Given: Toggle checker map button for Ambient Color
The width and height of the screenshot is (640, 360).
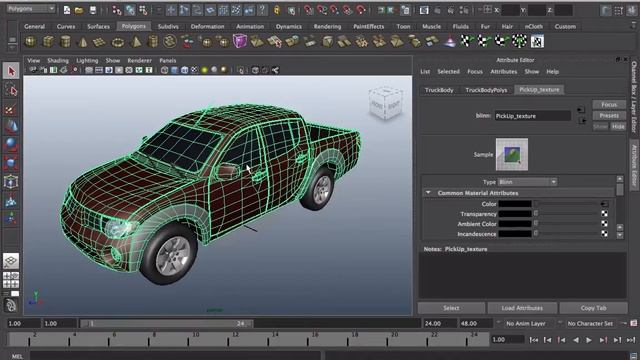Looking at the screenshot, I should click(x=604, y=224).
